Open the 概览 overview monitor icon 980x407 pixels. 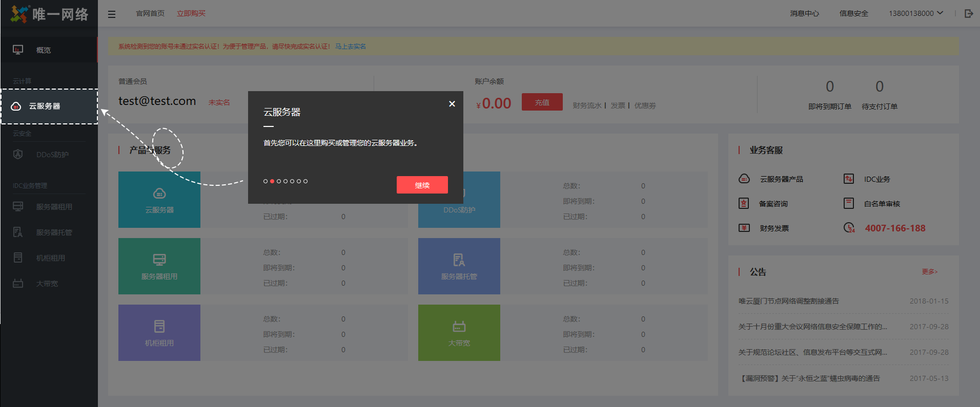tap(18, 50)
